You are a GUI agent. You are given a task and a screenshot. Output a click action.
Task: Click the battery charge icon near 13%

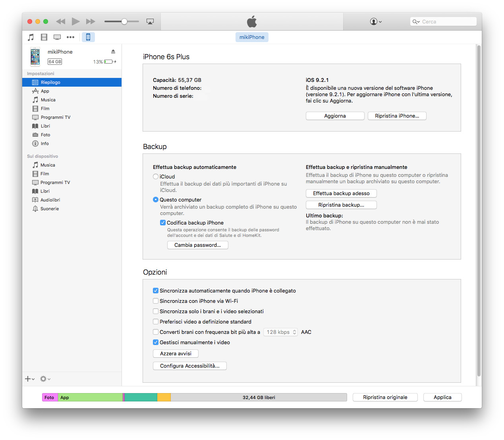coord(110,62)
